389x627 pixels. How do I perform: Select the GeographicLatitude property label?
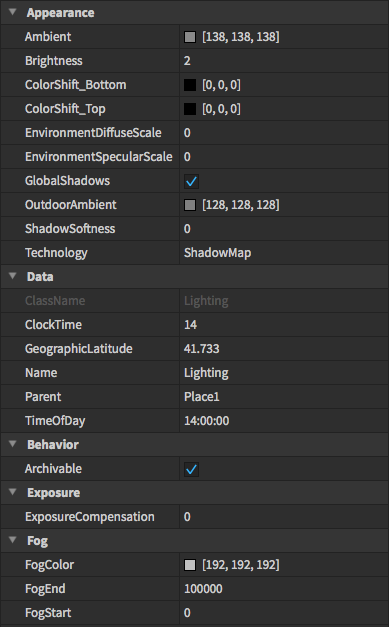[x=79, y=349]
